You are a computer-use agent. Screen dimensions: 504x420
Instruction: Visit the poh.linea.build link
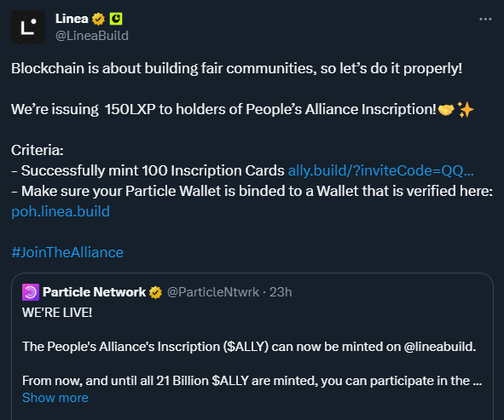61,211
